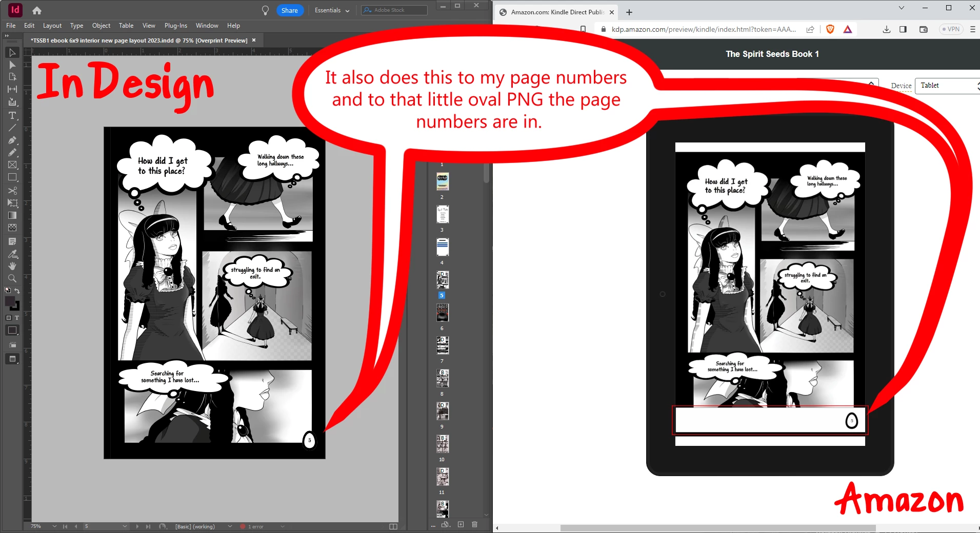Select the Free Transform tool

(12, 203)
